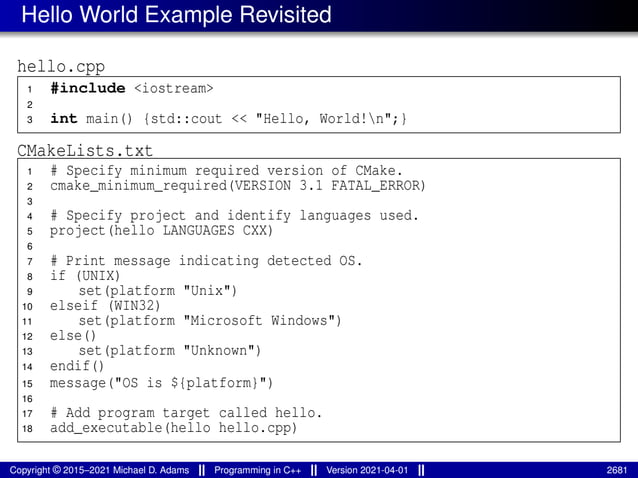Select the 'hello.cpp' file name heading
638x478 pixels.
pos(61,66)
